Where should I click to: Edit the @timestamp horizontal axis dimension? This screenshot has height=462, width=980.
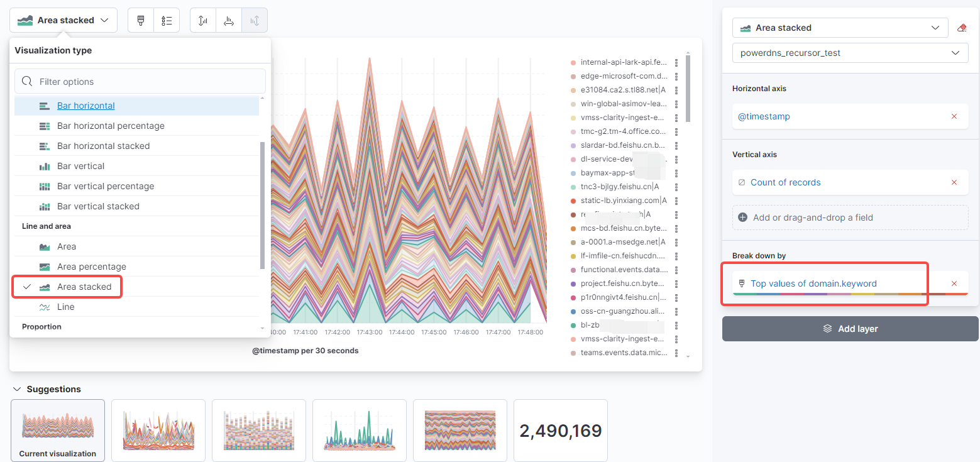pyautogui.click(x=764, y=116)
